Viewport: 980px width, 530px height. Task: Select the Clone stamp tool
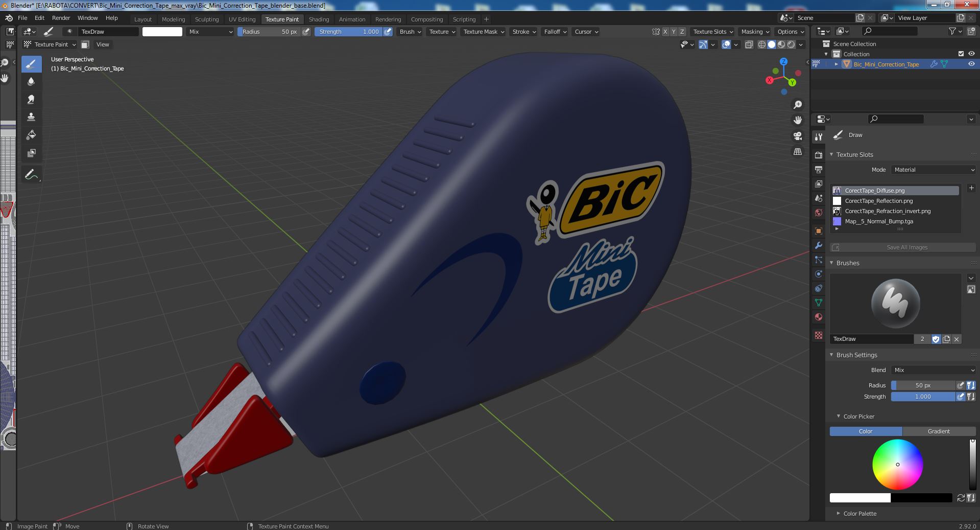(31, 118)
